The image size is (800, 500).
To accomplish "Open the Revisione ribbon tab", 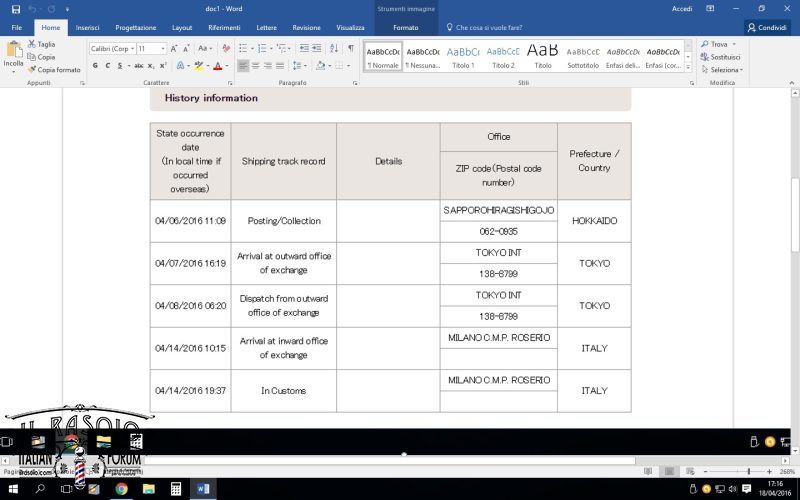I will pos(306,28).
